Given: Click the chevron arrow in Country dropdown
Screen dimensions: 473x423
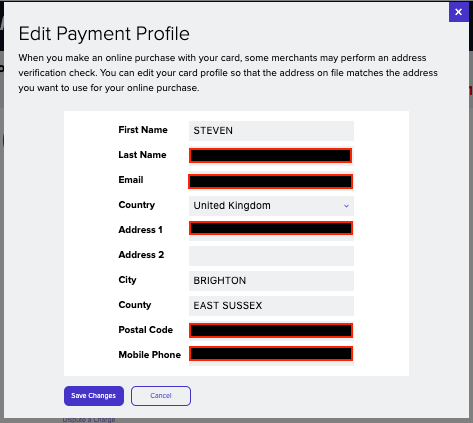Looking at the screenshot, I should [346, 206].
